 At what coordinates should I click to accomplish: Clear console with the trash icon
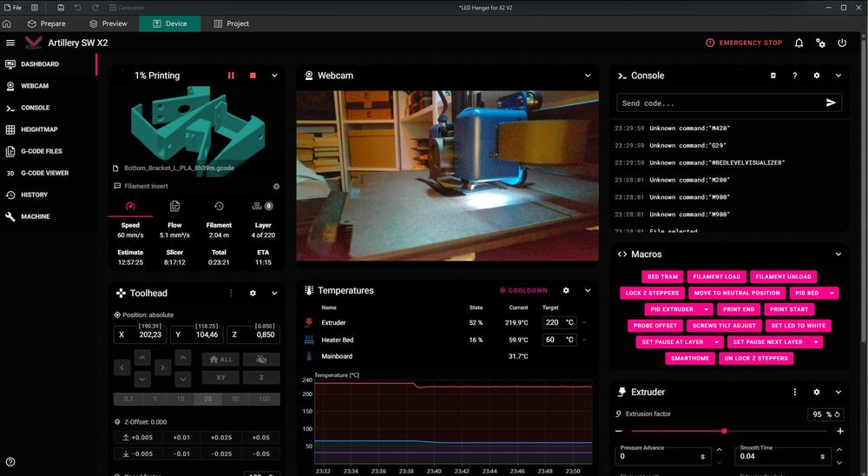click(x=773, y=76)
